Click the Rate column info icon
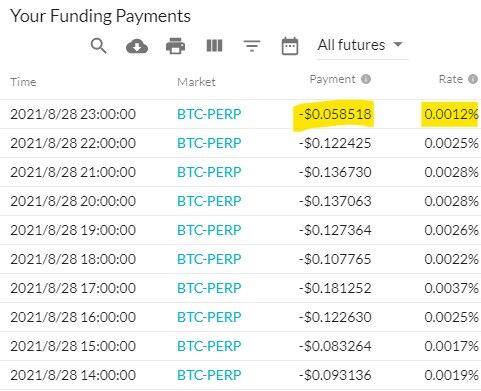Image resolution: width=481 pixels, height=391 pixels. [x=473, y=79]
